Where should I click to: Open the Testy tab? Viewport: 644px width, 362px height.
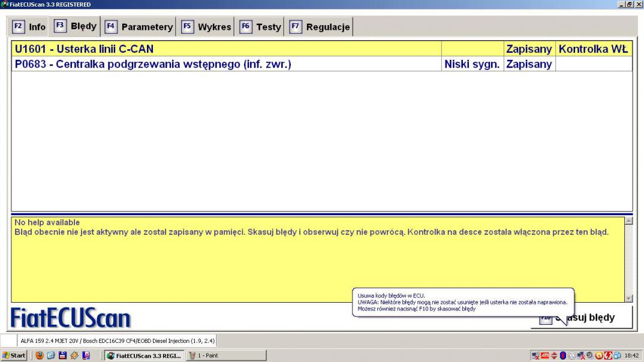click(x=260, y=27)
